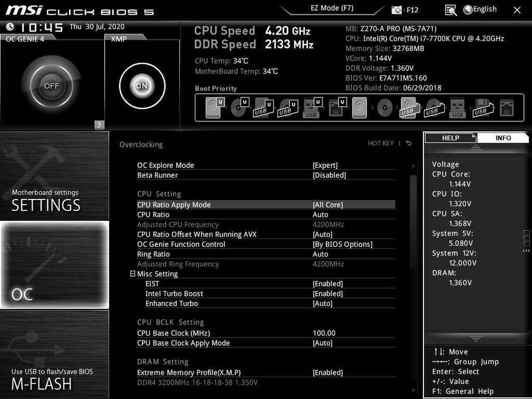Image resolution: width=532 pixels, height=399 pixels.
Task: Click the clock icon beside the time
Action: click(x=10, y=27)
